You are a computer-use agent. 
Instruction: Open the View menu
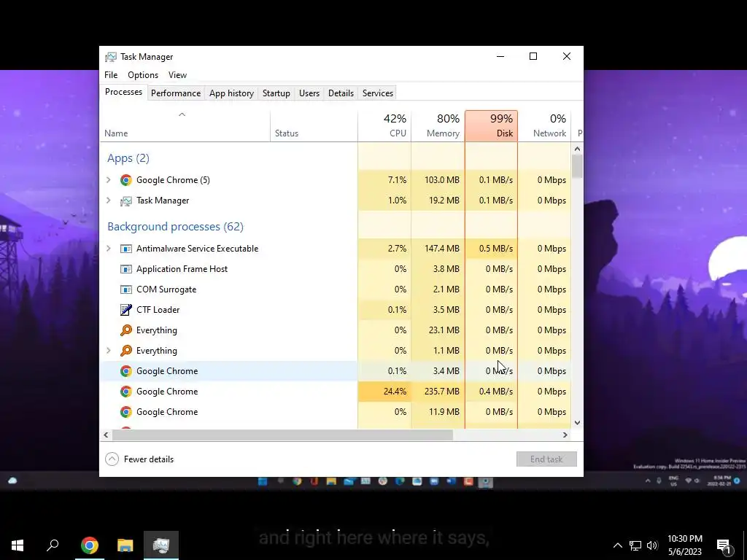[x=177, y=75]
